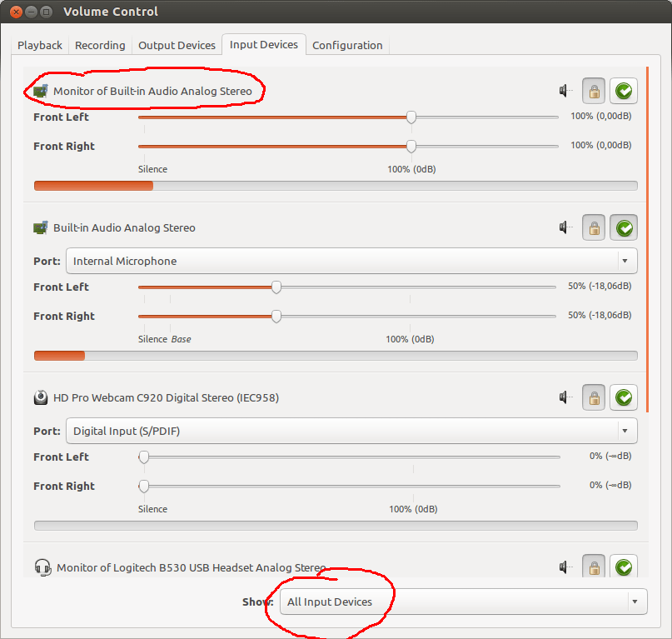Set HD Pro Webcam C920 as fallback device
The image size is (672, 639).
coord(623,397)
